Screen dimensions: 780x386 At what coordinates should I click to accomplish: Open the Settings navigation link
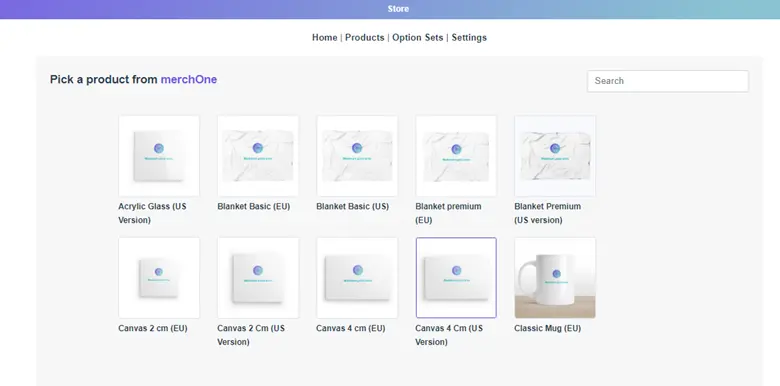click(x=469, y=37)
